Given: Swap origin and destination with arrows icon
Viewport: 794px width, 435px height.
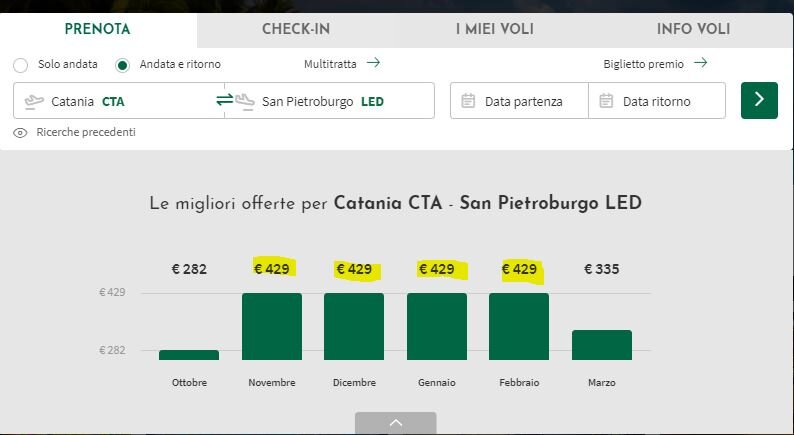Looking at the screenshot, I should tap(224, 99).
